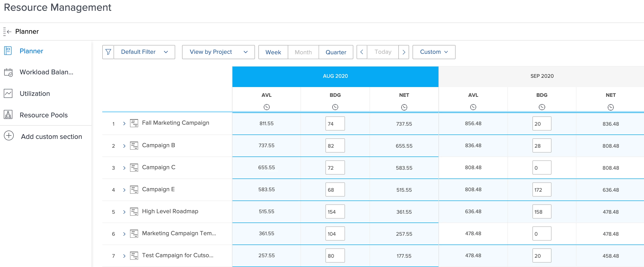This screenshot has width=644, height=267.
Task: Click the Fall Marketing Campaign project icon
Action: click(134, 123)
